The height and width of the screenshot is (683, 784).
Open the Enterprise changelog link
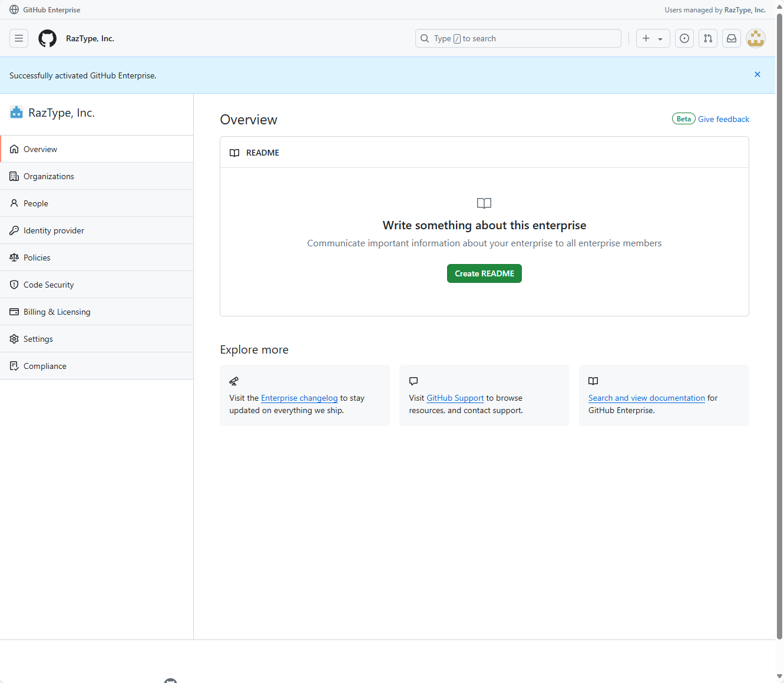[x=299, y=398]
